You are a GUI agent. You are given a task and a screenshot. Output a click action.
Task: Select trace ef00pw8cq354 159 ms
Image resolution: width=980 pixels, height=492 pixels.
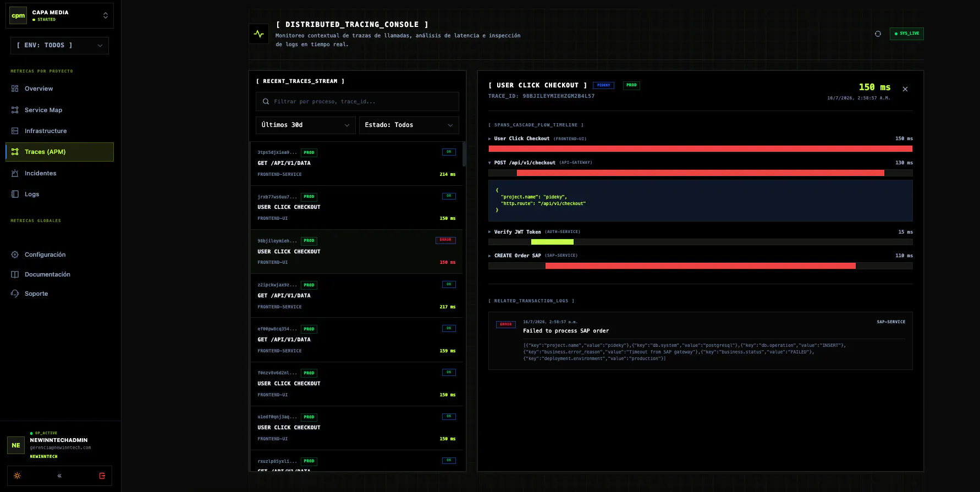click(x=356, y=340)
